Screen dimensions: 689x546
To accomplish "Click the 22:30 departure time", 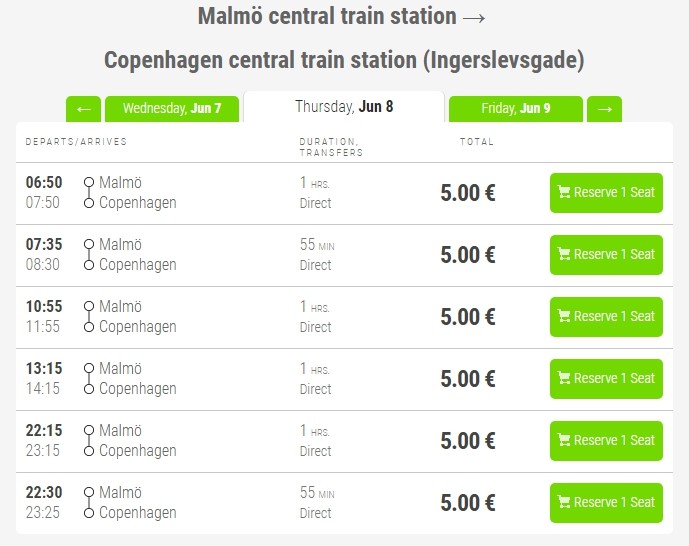I will pos(44,494).
